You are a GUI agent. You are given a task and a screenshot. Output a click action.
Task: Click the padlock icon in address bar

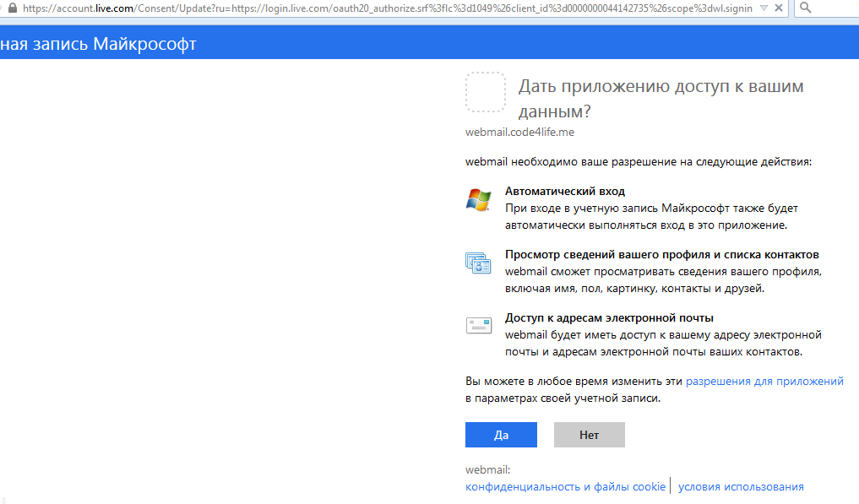(x=12, y=8)
